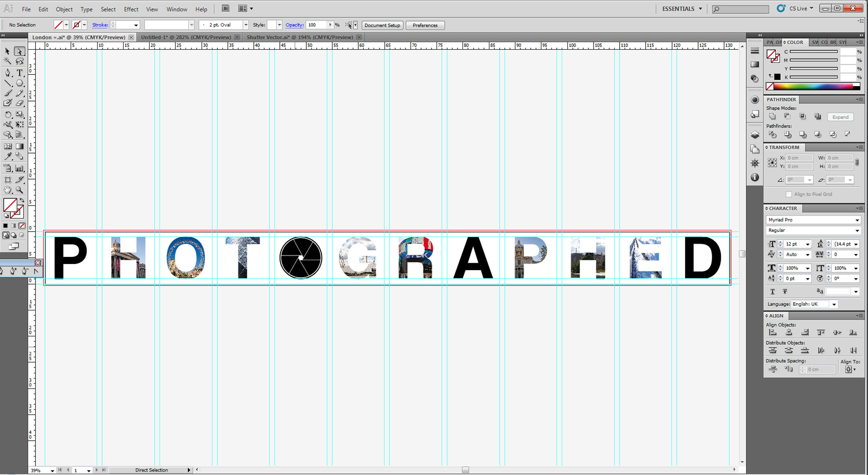Open the Myriad Pro font dropdown

(x=857, y=220)
